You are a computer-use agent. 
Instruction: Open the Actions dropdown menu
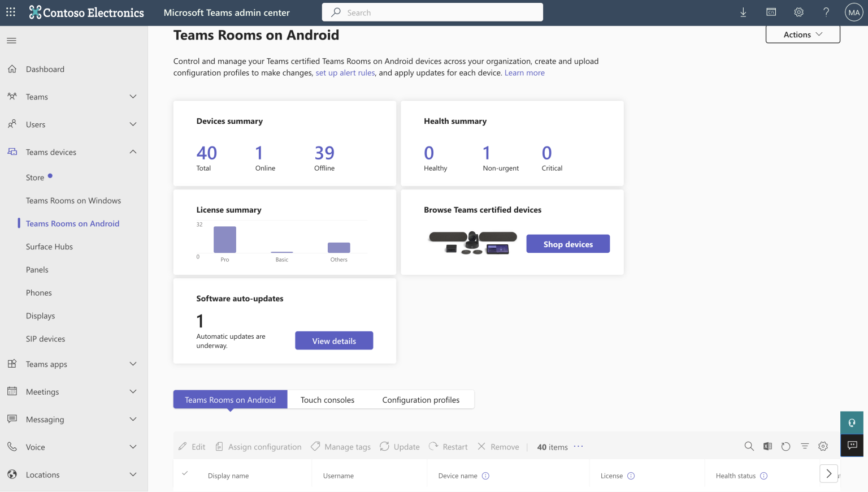(x=802, y=34)
